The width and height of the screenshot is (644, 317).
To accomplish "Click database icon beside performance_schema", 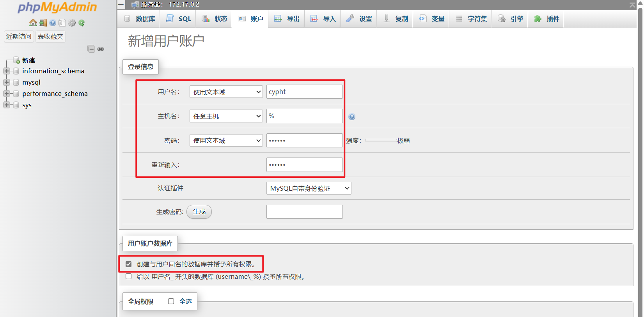I will pyautogui.click(x=16, y=94).
